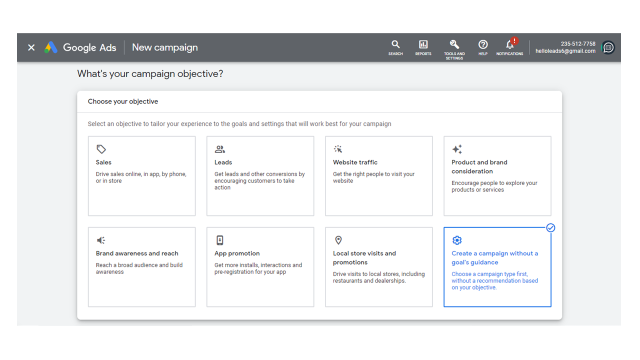Click the Drive sales online description text
Image resolution: width=640 pixels, height=360 pixels.
point(141,177)
